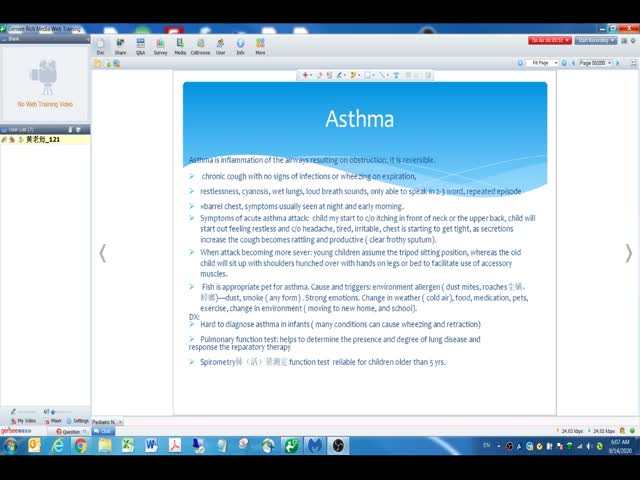Open Google Chrome from the taskbar
This screenshot has height=480, width=640.
(80, 445)
